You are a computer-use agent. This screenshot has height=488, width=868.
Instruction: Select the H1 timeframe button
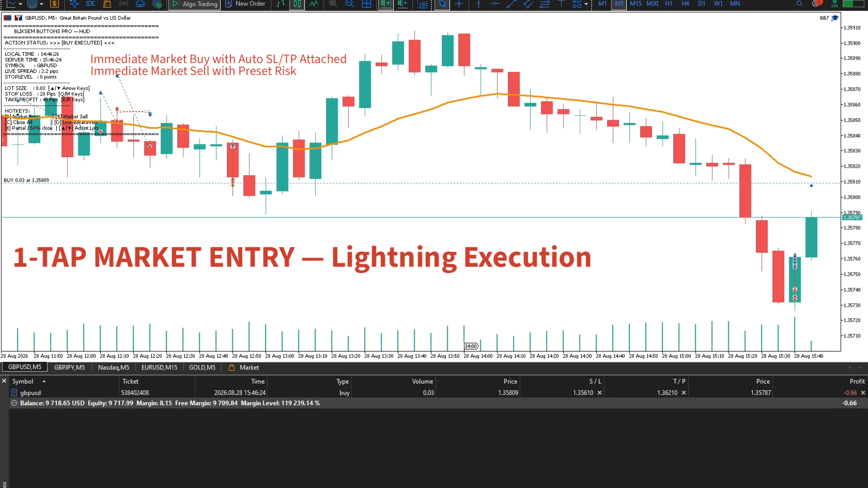pyautogui.click(x=669, y=4)
